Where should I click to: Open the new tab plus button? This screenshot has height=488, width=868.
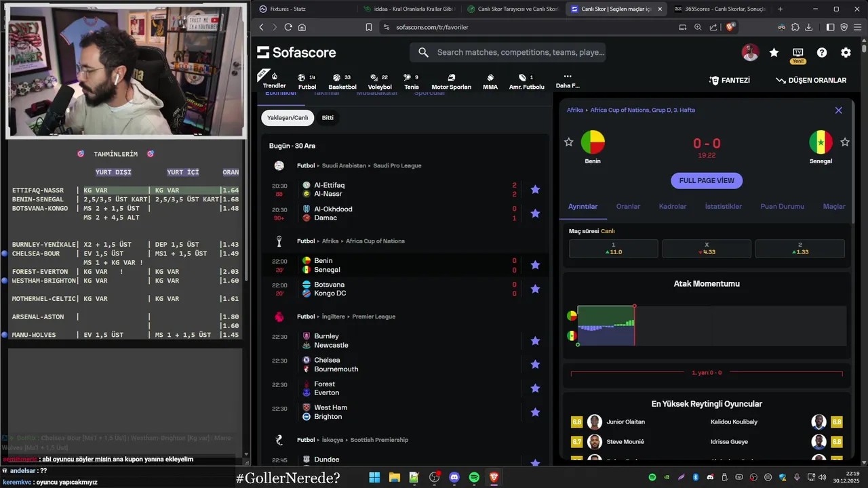pos(780,9)
